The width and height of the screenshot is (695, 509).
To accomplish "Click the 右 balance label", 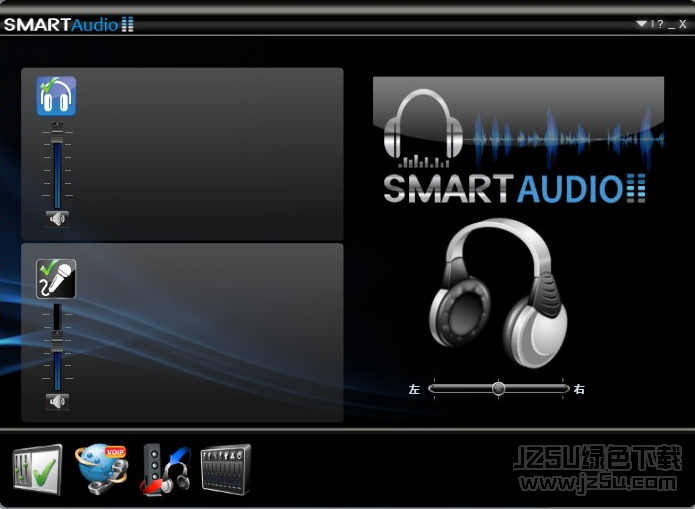I will (579, 389).
